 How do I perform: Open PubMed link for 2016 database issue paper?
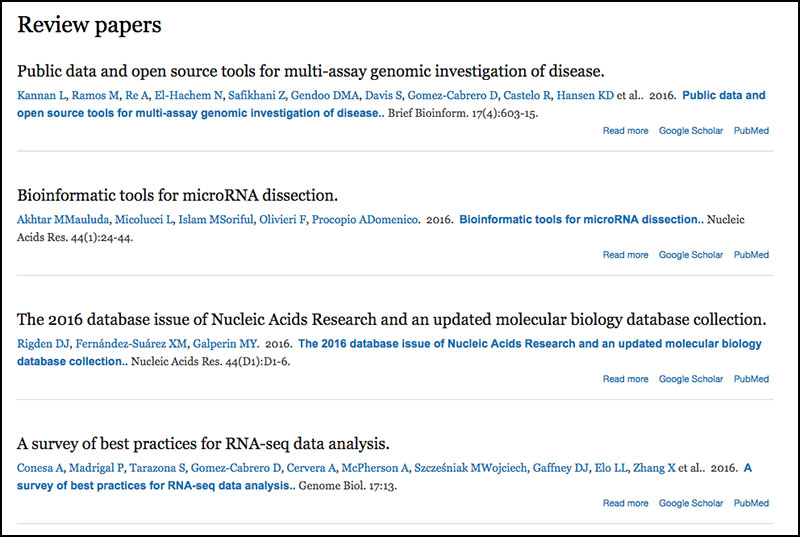coord(751,379)
